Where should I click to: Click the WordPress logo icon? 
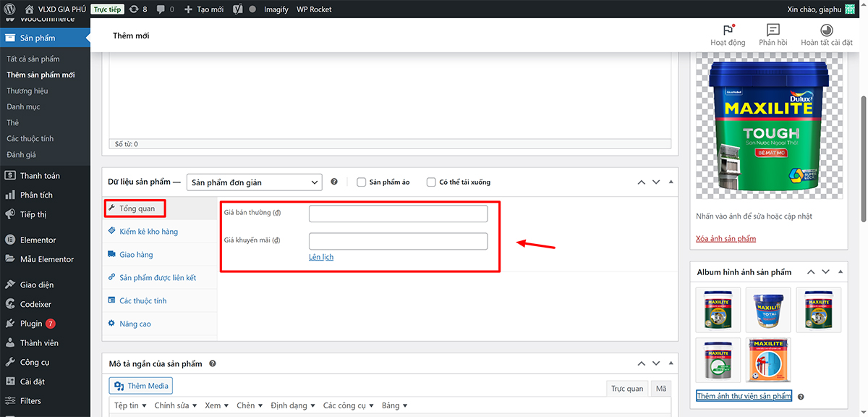tap(9, 9)
